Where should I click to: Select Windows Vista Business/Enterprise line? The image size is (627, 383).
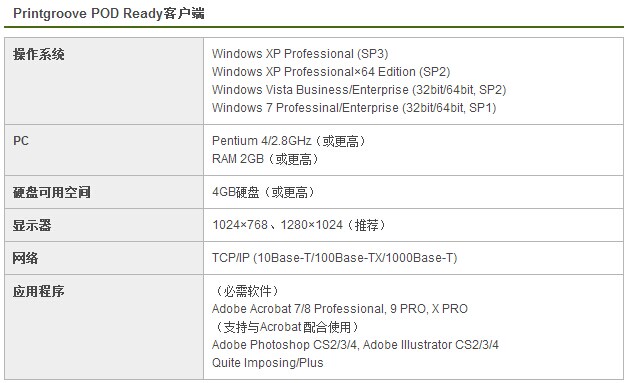359,90
